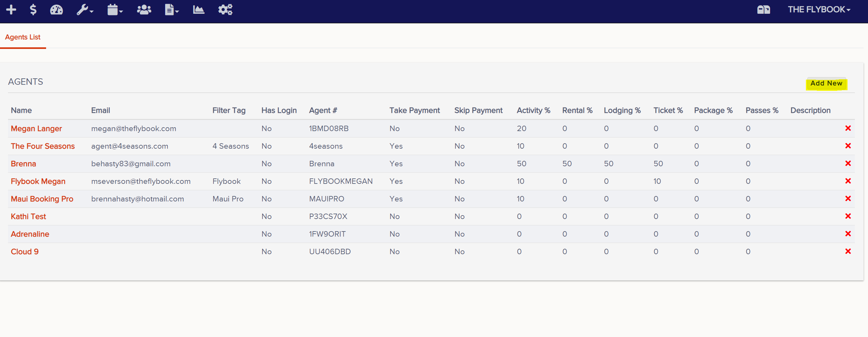Click the Filter Tag column header
The height and width of the screenshot is (337, 868).
point(229,110)
